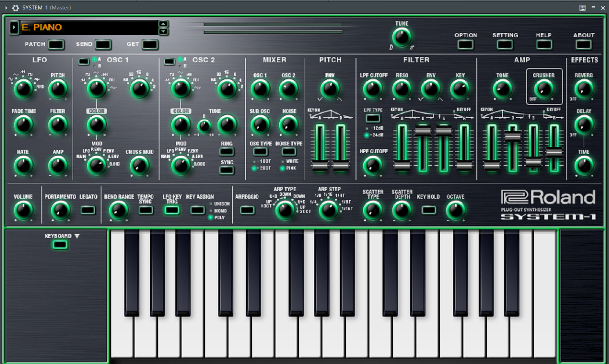The image size is (609, 364).
Task: Adjust the FILTER envelope decay slider
Action: pos(423,131)
